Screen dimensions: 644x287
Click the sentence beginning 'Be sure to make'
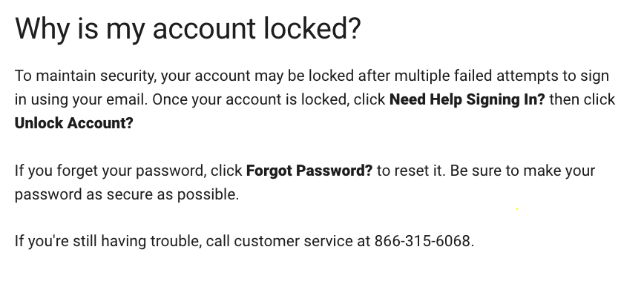click(522, 171)
